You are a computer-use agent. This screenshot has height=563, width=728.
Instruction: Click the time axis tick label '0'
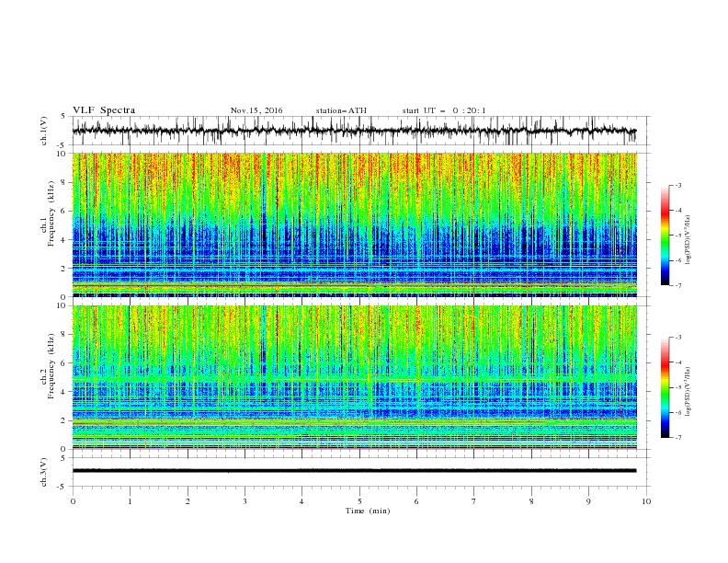tap(73, 501)
